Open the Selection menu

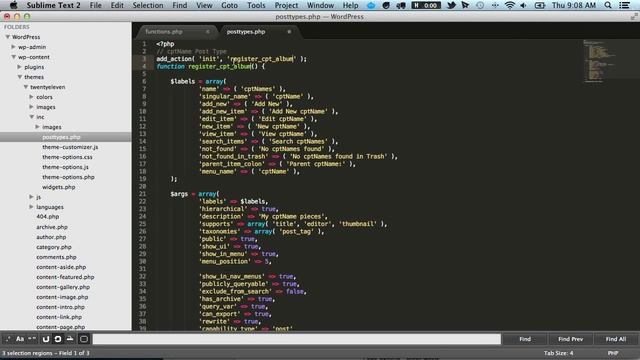[x=148, y=5]
